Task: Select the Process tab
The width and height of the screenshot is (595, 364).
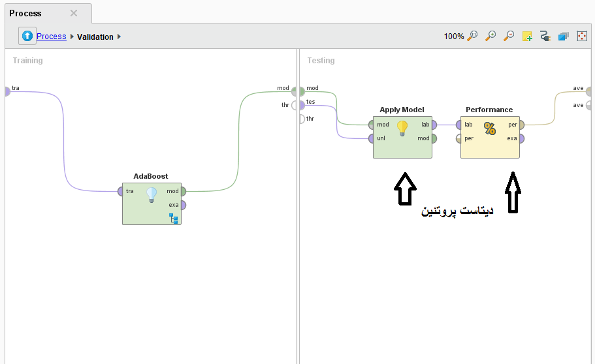Action: tap(25, 13)
